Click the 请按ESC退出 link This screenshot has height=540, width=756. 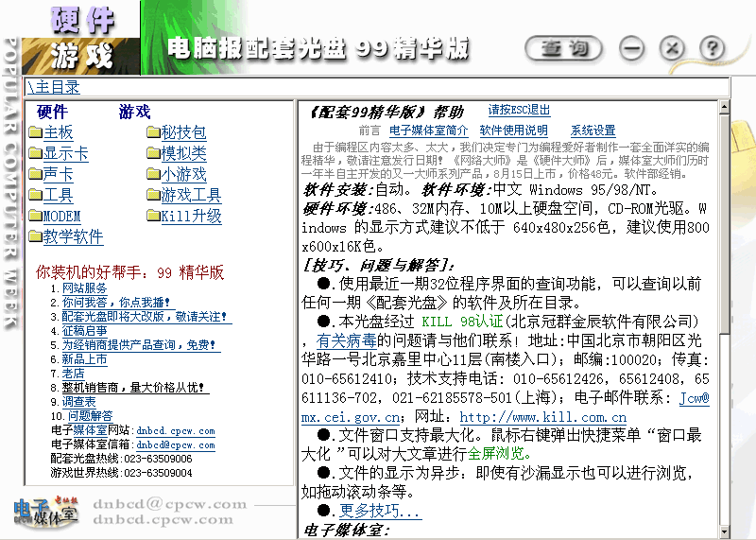point(519,110)
